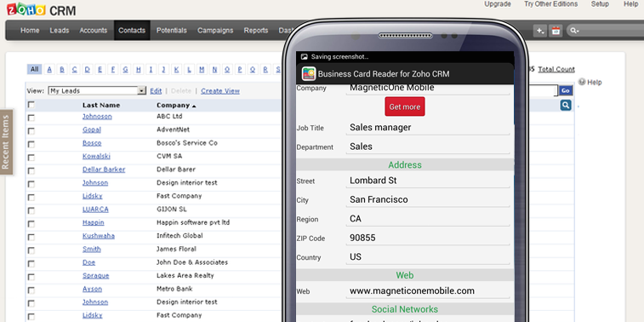
Task: Tap the Business Card Reader app icon
Action: tap(309, 73)
